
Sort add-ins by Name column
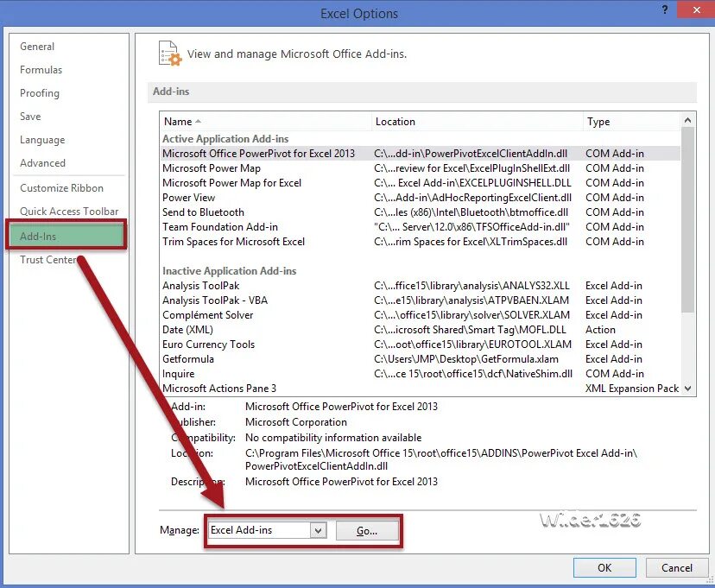(x=265, y=122)
